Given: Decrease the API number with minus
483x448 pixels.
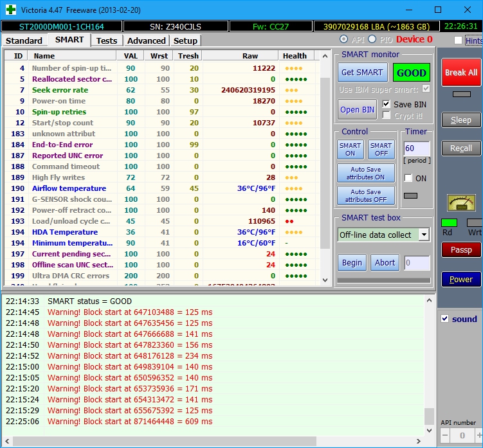Looking at the screenshot, I should tap(445, 435).
